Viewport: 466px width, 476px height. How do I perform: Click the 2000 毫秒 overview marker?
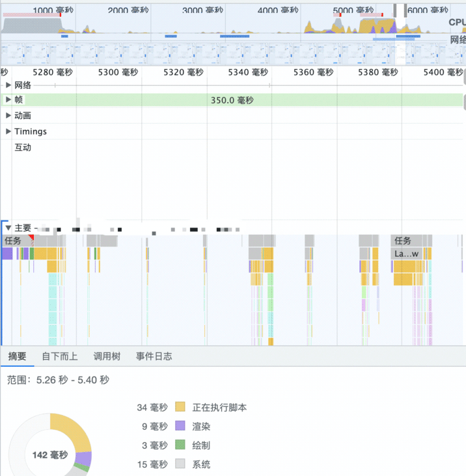(x=128, y=10)
